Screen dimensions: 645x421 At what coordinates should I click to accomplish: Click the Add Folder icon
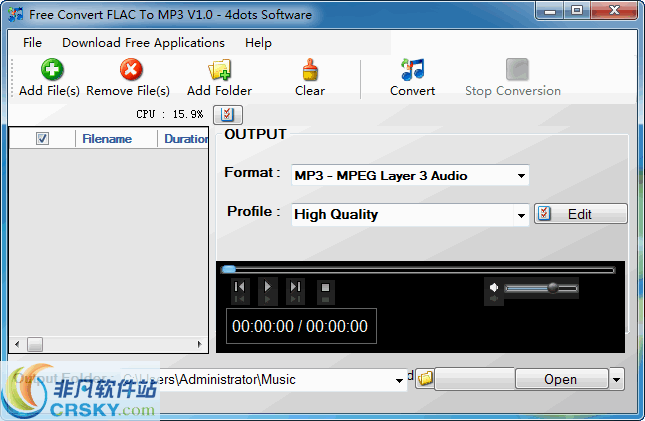pos(220,70)
